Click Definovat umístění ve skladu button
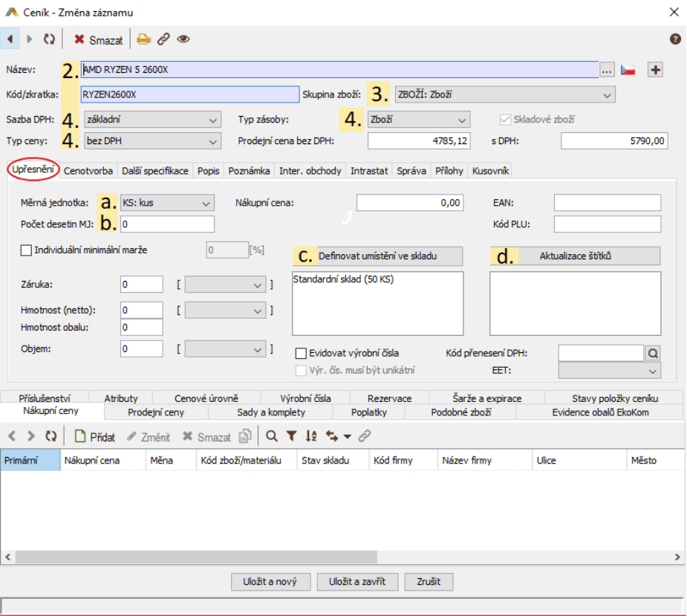The width and height of the screenshot is (687, 616). [x=378, y=256]
